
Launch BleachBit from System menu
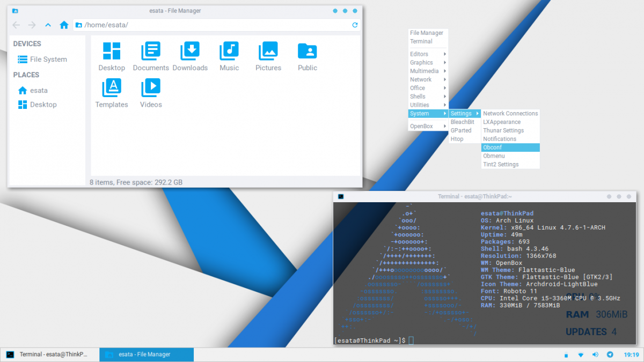click(x=465, y=122)
